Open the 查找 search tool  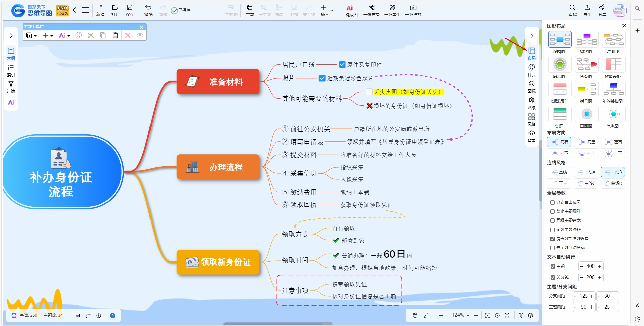click(572, 10)
